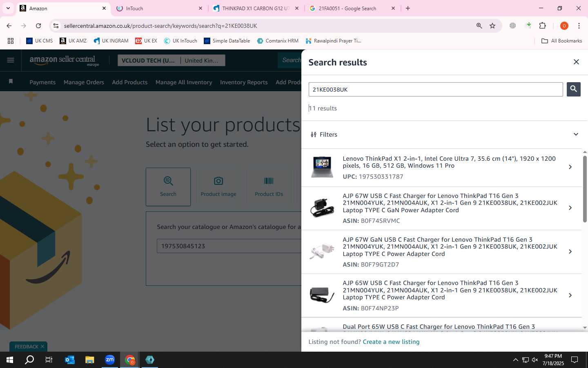Open the Chrome extensions puzzle icon
The width and height of the screenshot is (588, 368).
click(542, 26)
